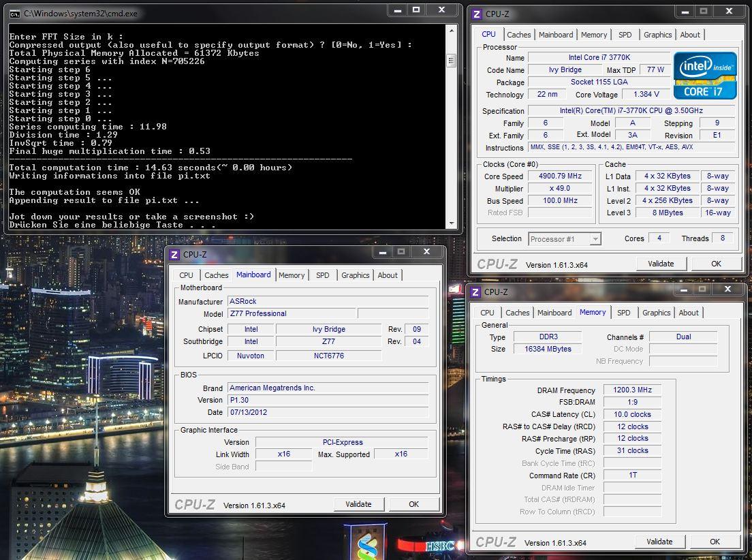Click the CPU-Z icon in mainboard window title
Screen dimensions: 752x560
pos(174,255)
